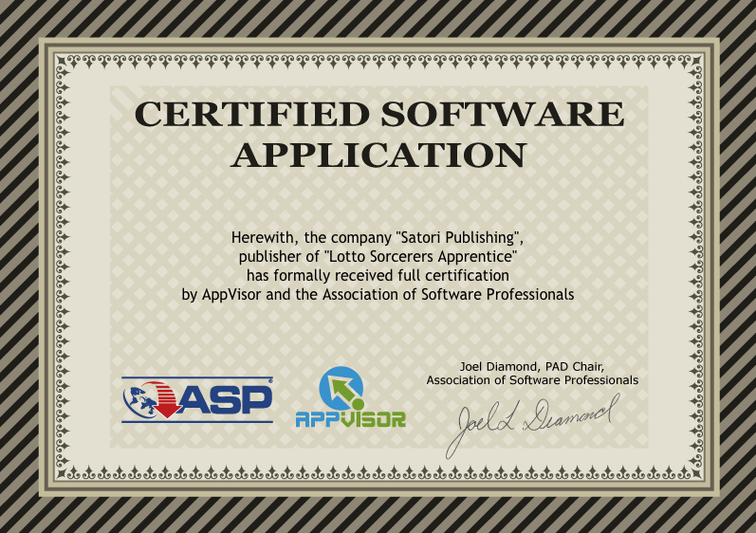Select the top-right corner border ornament
Screen dimensions: 756x533
click(694, 61)
